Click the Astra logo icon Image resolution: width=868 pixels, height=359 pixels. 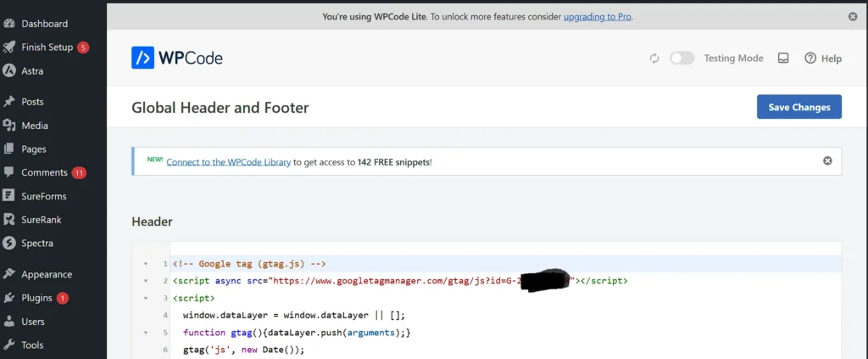pos(8,71)
